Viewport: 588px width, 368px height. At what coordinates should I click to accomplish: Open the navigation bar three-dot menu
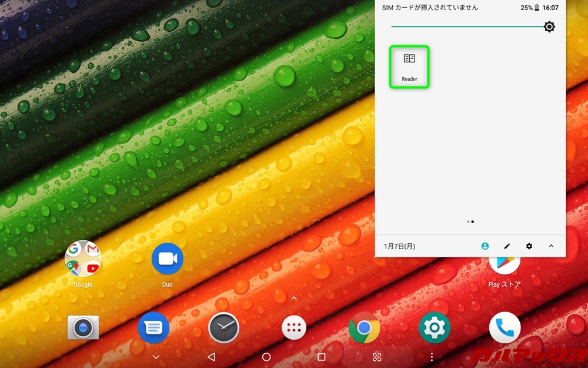coord(431,357)
